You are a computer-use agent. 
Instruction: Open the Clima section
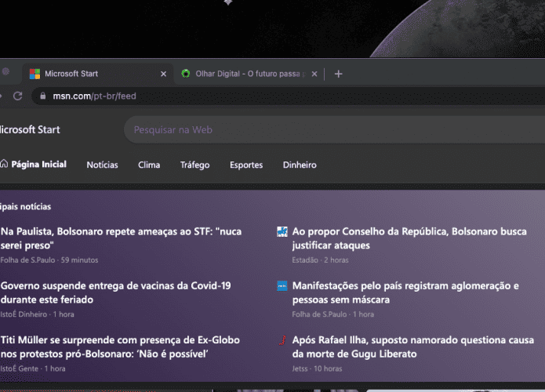149,165
